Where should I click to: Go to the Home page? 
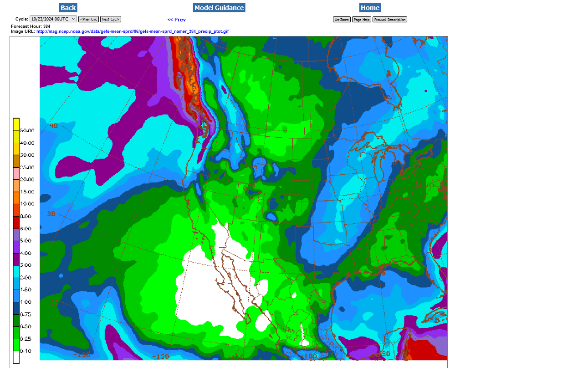coord(370,8)
